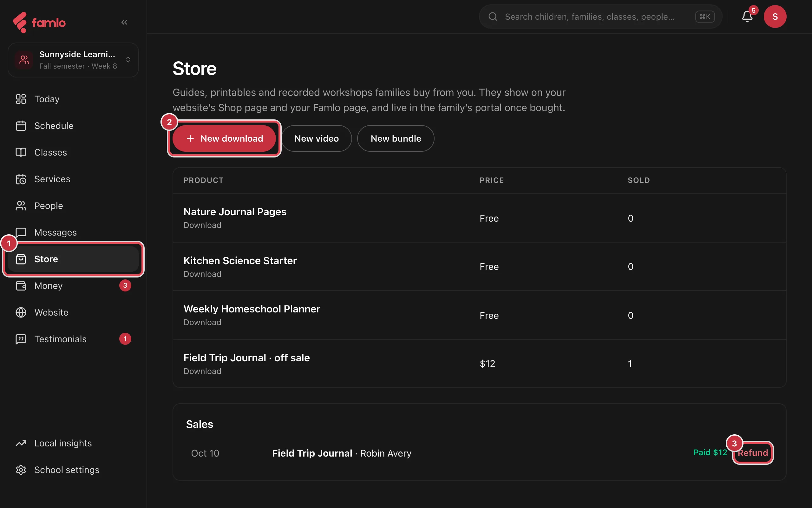Click the Oct 10 sale date
Viewport: 812px width, 508px height.
pos(205,453)
